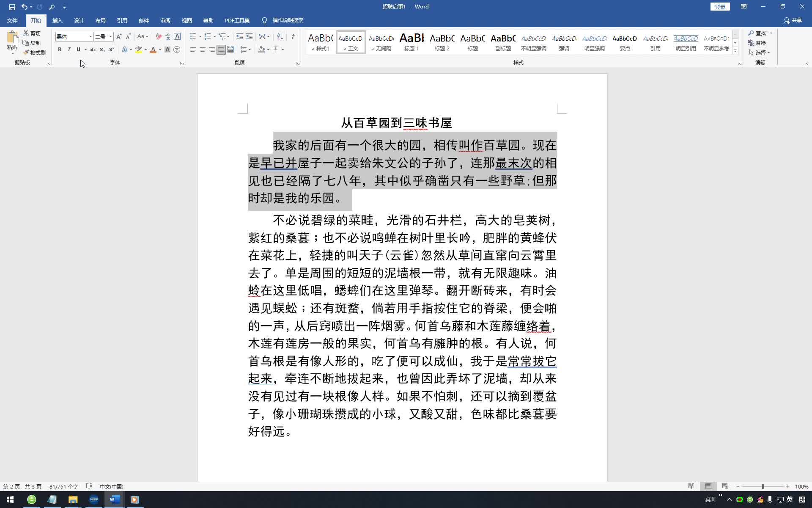Switch to the Layout (布局) tab
The image size is (812, 508).
pyautogui.click(x=100, y=20)
